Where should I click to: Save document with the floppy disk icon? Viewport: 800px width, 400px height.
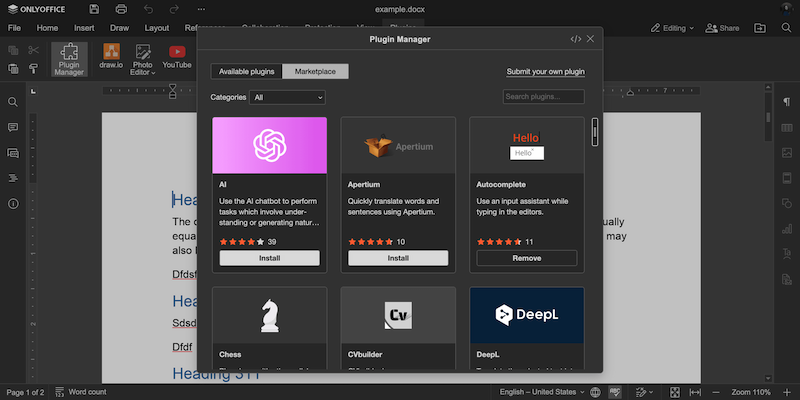coord(94,9)
